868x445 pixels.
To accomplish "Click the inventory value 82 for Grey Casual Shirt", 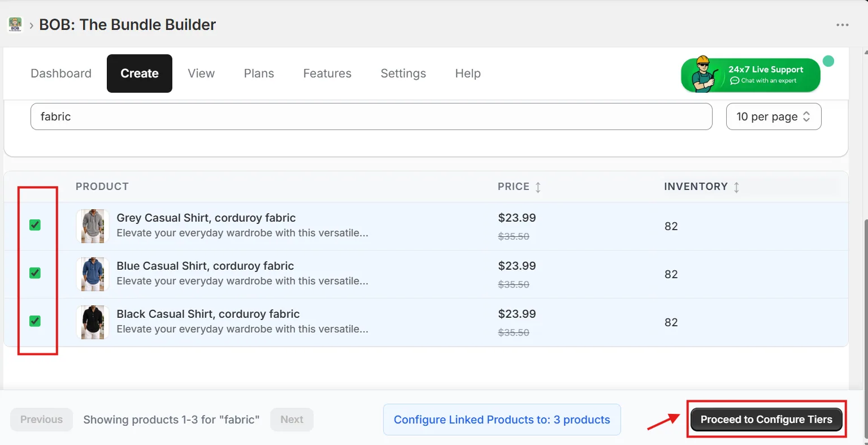I will pos(671,226).
